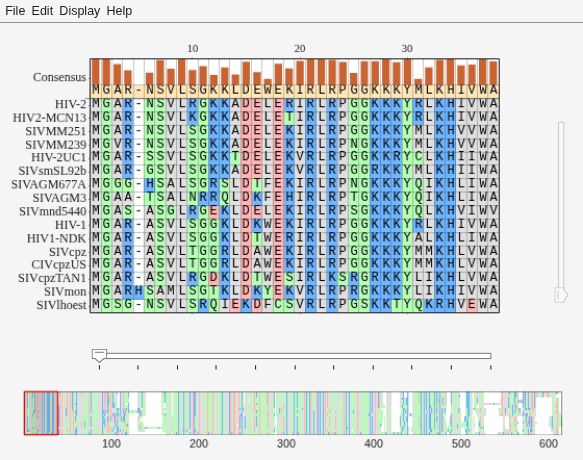Click ruler position 10 above alignment
The height and width of the screenshot is (460, 583).
[193, 49]
